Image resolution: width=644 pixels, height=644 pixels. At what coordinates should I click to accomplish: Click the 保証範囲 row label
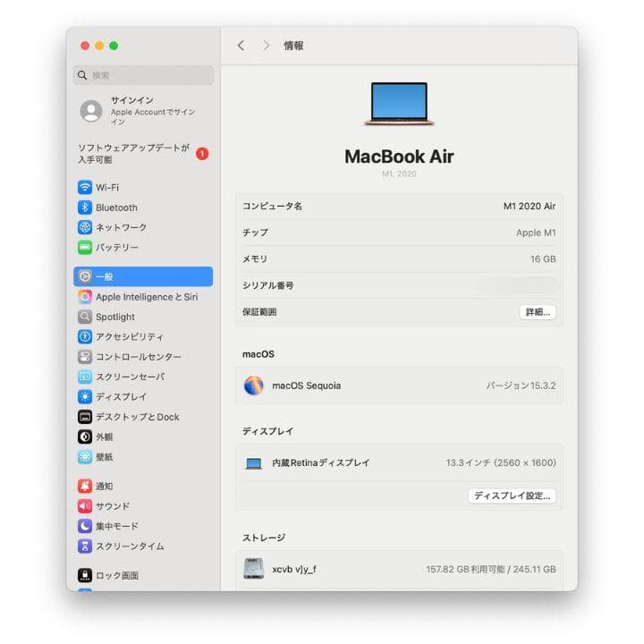pyautogui.click(x=259, y=312)
